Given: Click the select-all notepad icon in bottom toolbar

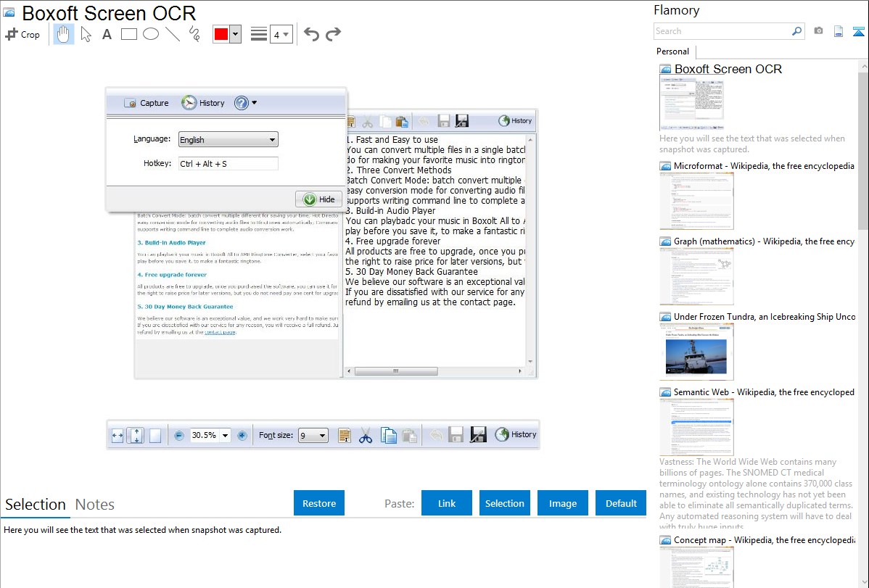Looking at the screenshot, I should (344, 436).
